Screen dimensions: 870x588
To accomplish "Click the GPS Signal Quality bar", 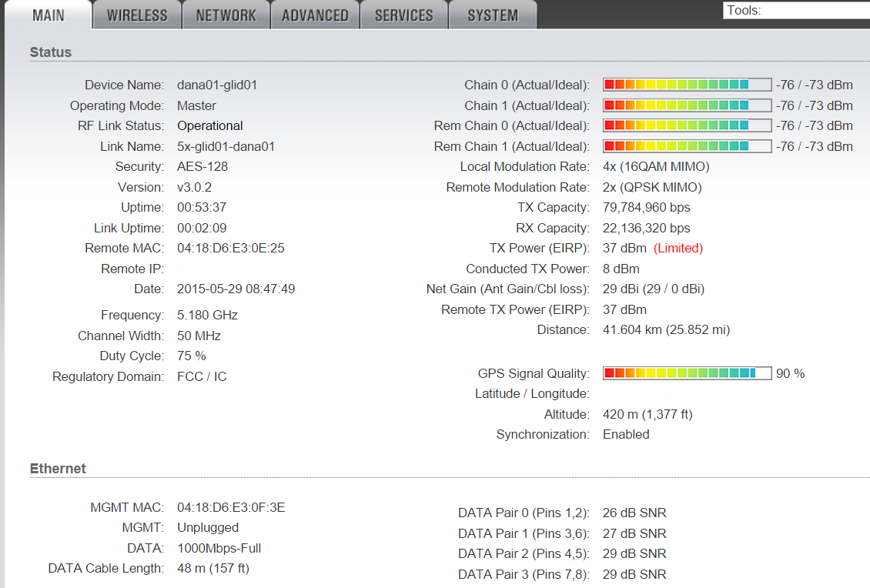I will pyautogui.click(x=687, y=373).
